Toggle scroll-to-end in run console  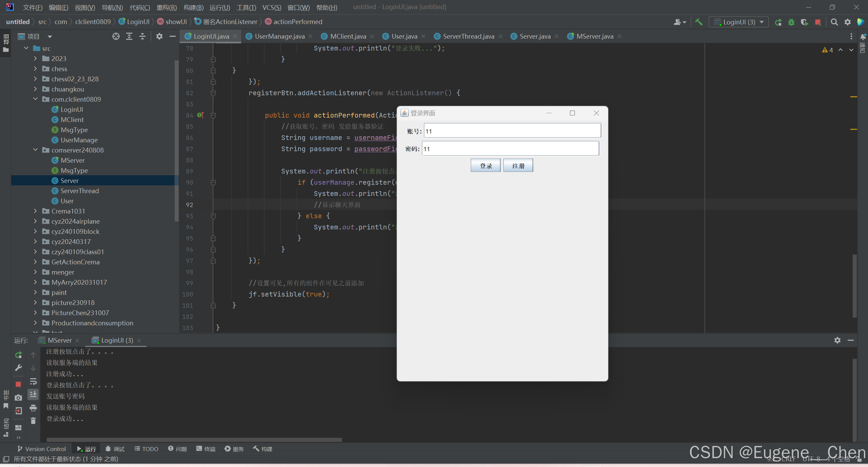coord(33,394)
